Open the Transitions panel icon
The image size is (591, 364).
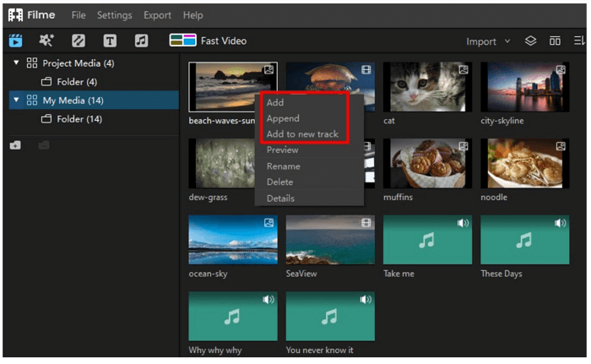click(x=79, y=41)
